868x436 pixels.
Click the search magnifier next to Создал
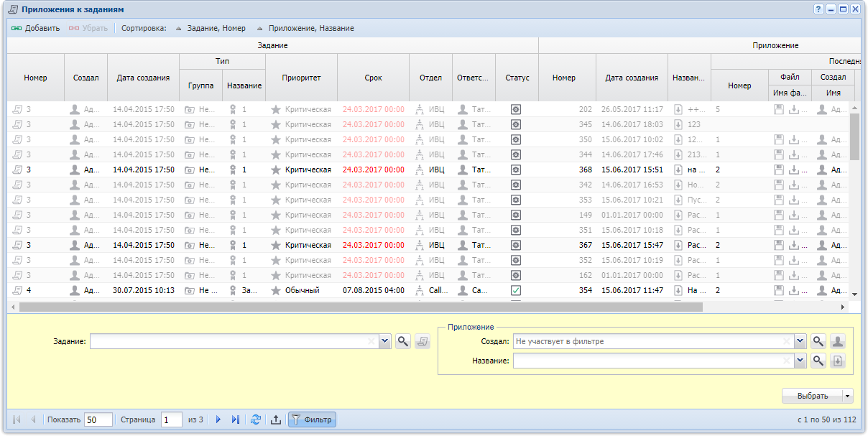click(818, 342)
